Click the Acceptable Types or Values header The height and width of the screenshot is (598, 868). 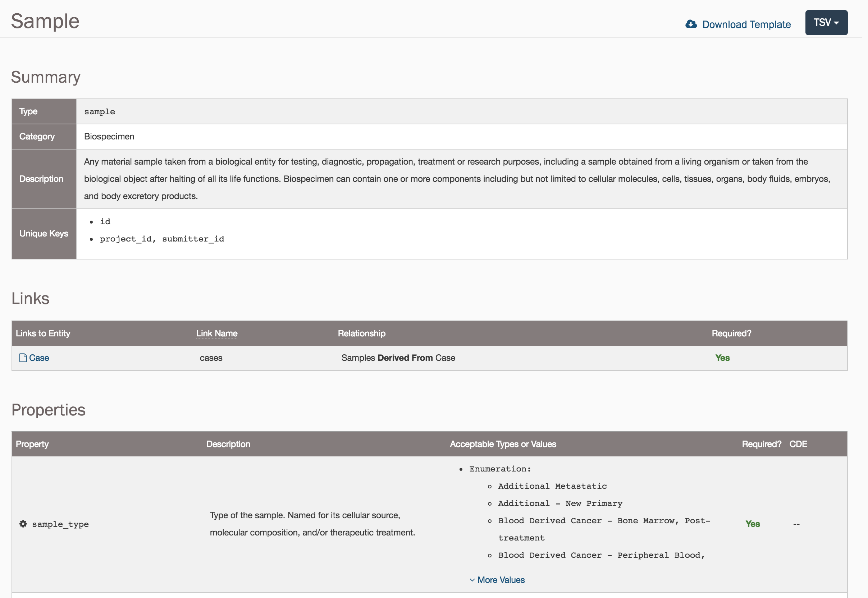click(x=503, y=444)
